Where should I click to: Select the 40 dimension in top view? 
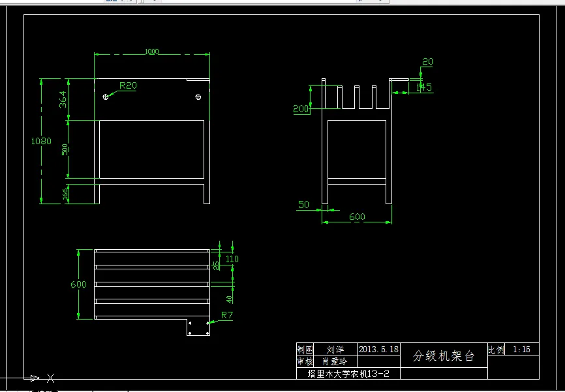pyautogui.click(x=229, y=299)
